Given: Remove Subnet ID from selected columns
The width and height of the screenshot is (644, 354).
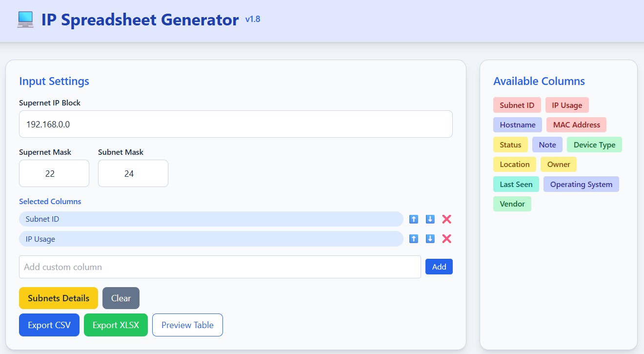Looking at the screenshot, I should pos(447,219).
